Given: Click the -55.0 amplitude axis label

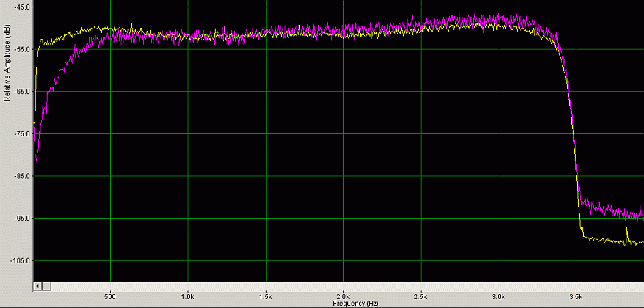Looking at the screenshot, I should tap(22, 49).
